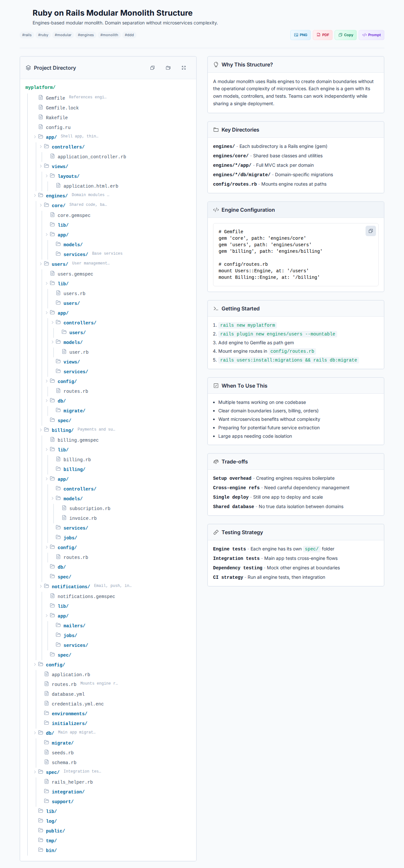The height and width of the screenshot is (868, 404).
Task: Collapse the app/ shell app folder
Action: coord(35,137)
